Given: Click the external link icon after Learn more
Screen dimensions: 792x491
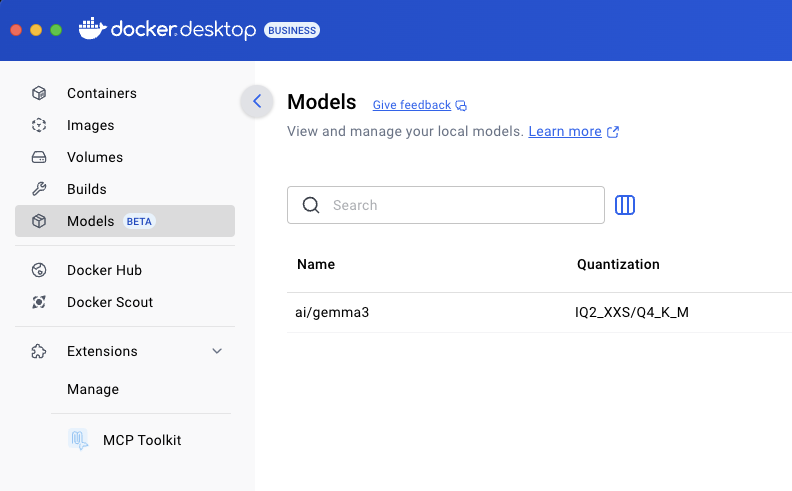Looking at the screenshot, I should (x=613, y=132).
